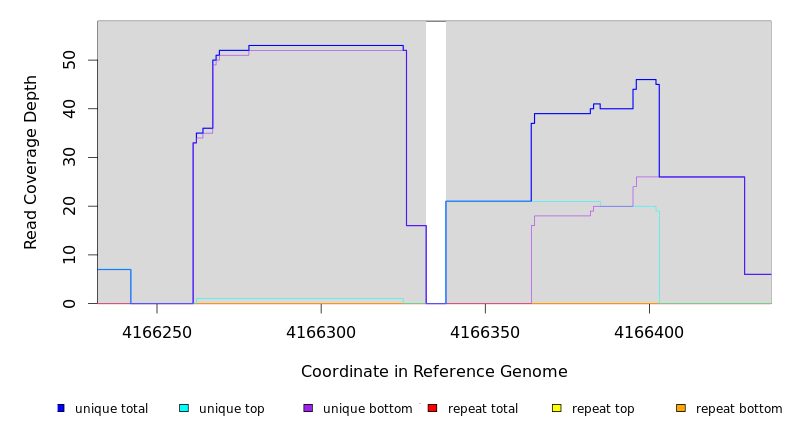Select the "repeat bottom" legend label
The image size is (792, 432).
[739, 409]
